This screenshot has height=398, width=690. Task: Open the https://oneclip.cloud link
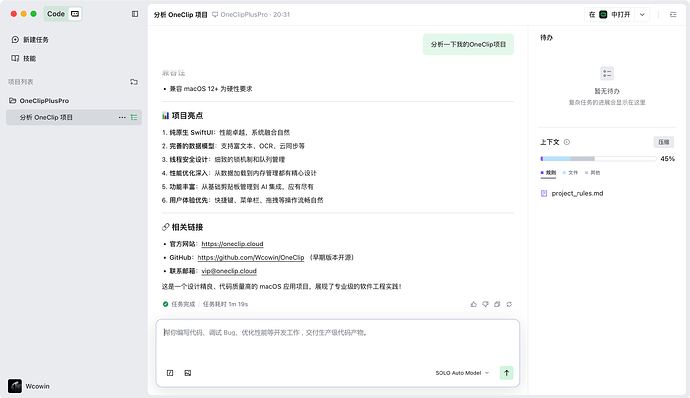pos(232,244)
